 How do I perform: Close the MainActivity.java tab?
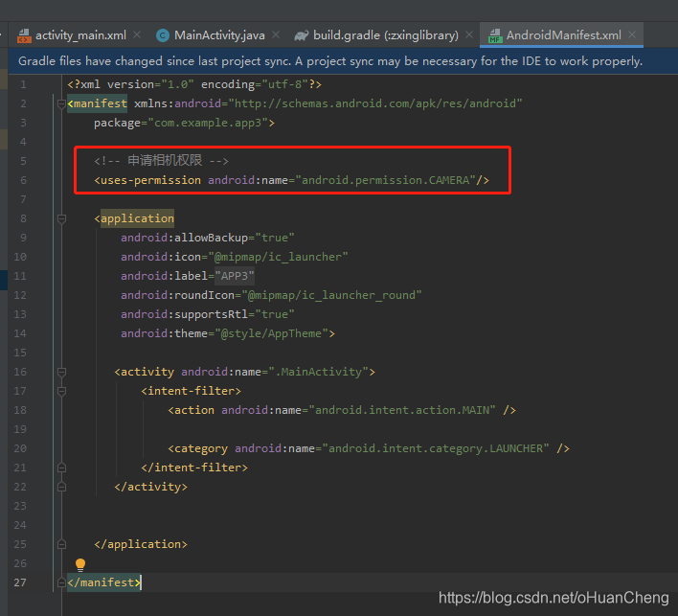pos(276,34)
